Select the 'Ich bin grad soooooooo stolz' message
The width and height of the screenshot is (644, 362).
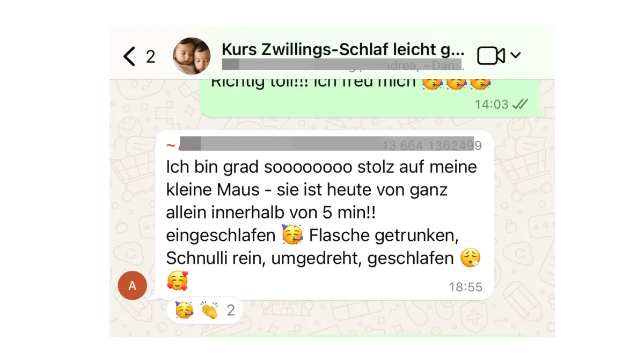(324, 215)
